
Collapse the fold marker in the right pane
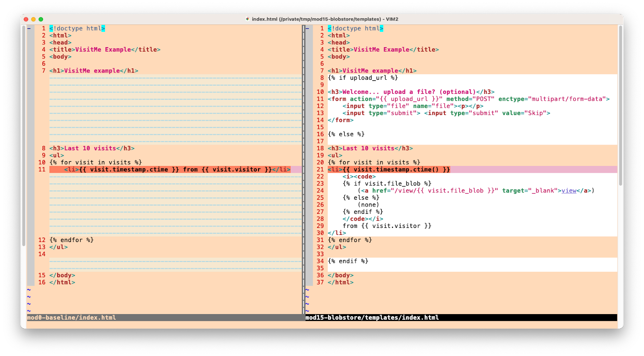coord(307,29)
